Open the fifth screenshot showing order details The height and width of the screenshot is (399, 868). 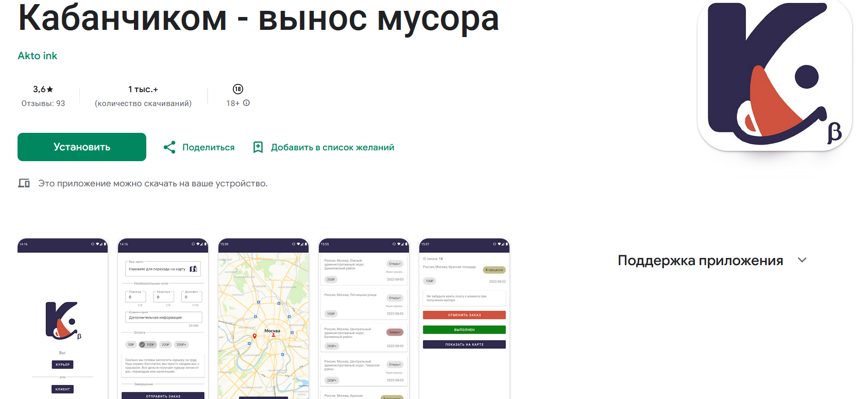pyautogui.click(x=465, y=319)
